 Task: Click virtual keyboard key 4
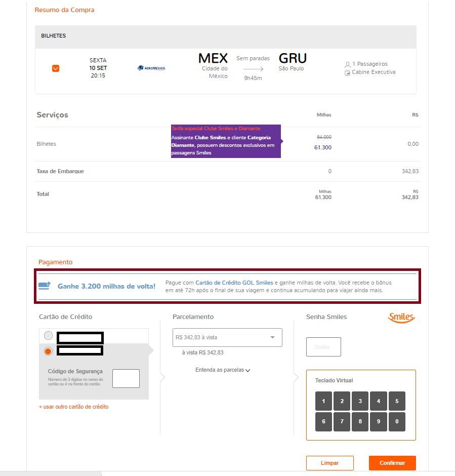[x=379, y=401]
